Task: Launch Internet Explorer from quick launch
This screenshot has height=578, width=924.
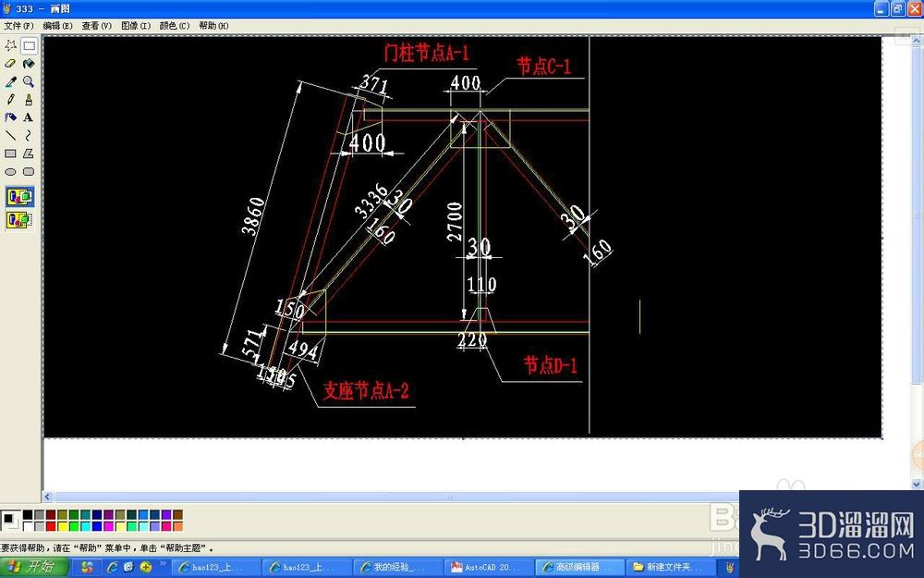Action: coord(112,568)
